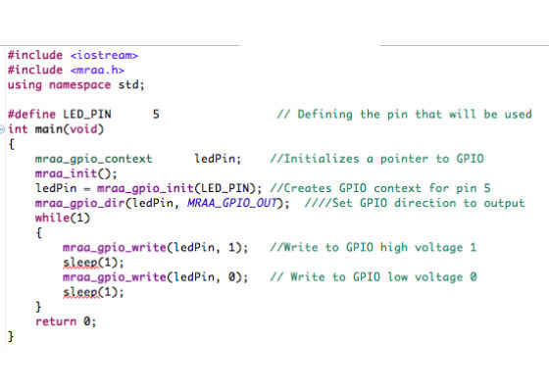549x392 pixels.
Task: Click the mraa_gpio_dir function call
Action: click(79, 203)
